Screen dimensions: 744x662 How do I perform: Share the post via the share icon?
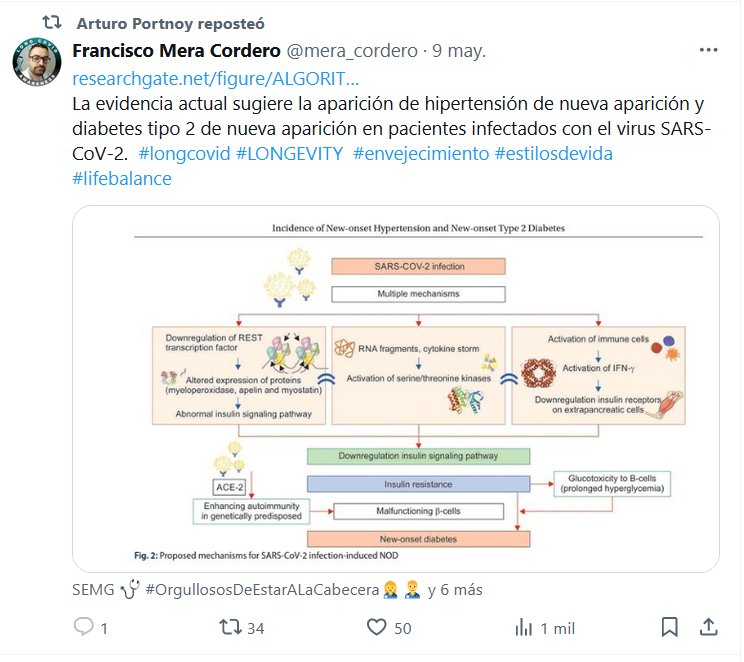click(708, 628)
